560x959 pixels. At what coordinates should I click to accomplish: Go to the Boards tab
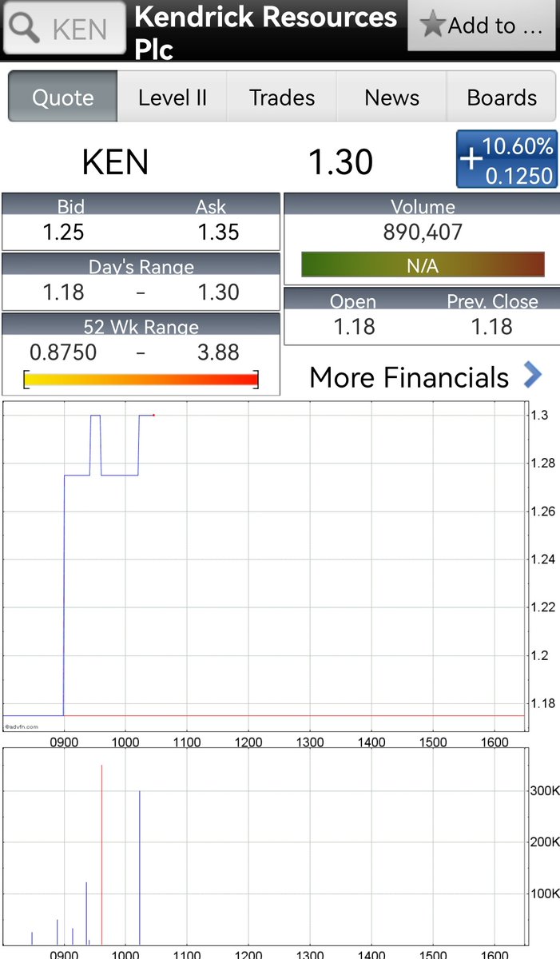pos(501,97)
